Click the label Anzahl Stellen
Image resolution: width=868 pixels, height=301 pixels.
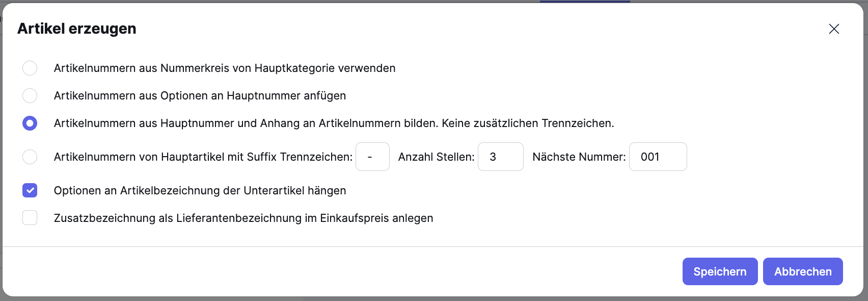click(436, 157)
